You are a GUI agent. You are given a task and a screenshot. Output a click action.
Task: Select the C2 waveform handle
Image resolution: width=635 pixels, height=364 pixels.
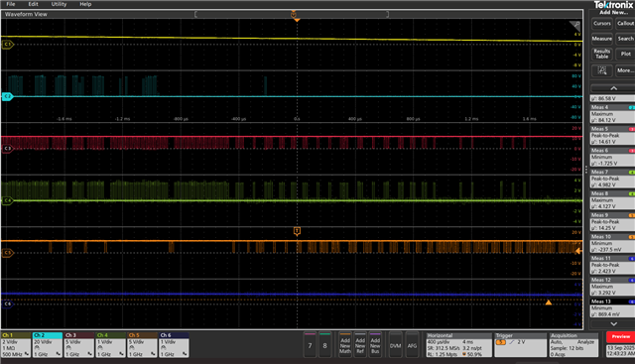coord(8,96)
